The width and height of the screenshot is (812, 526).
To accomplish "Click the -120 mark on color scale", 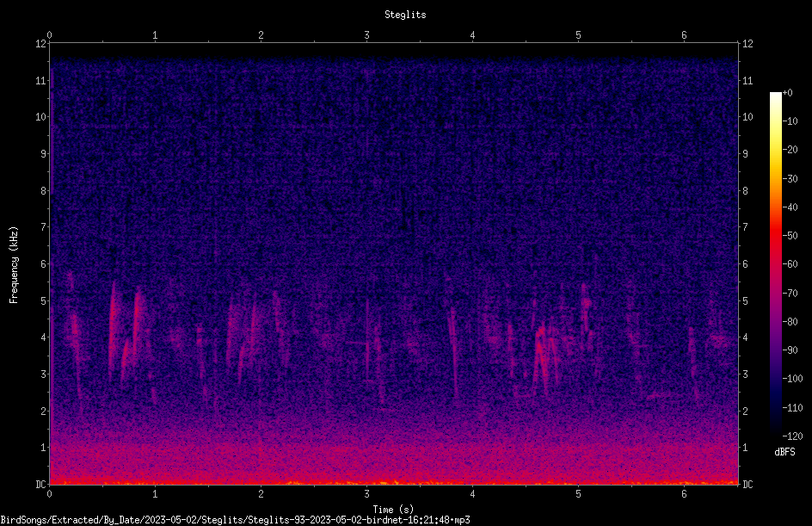I will click(792, 436).
